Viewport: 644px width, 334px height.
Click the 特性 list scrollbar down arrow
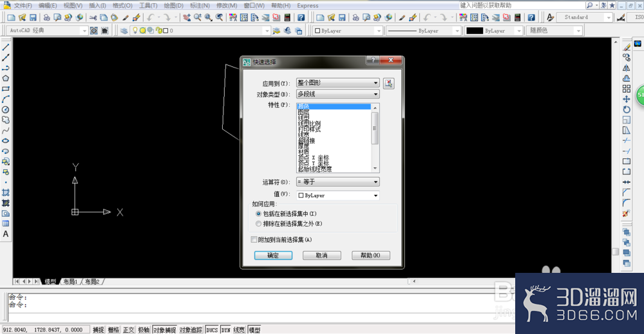[375, 169]
